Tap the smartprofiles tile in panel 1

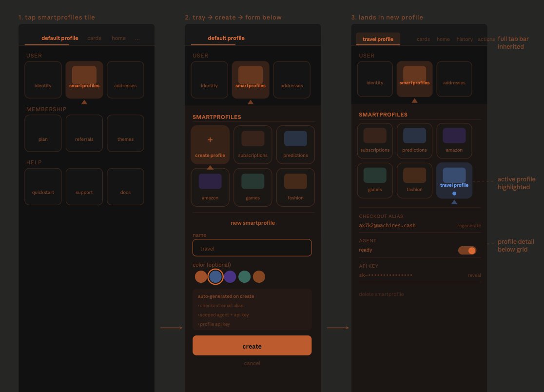[84, 80]
